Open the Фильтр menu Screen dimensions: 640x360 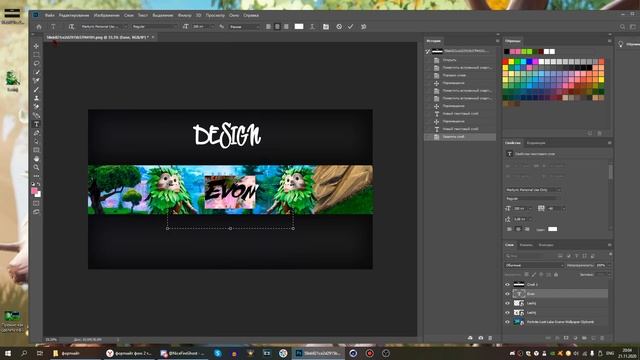click(x=184, y=15)
